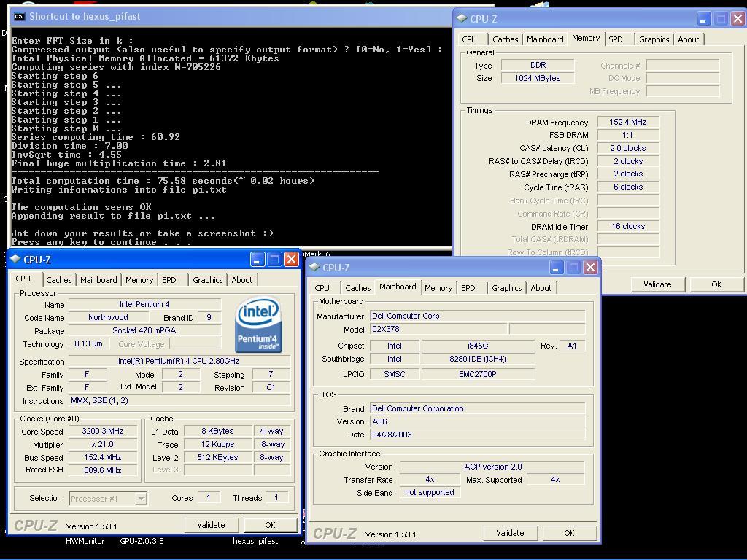This screenshot has width=747, height=560.
Task: Open Mainboard tab in CPU window
Action: pyautogui.click(x=98, y=280)
